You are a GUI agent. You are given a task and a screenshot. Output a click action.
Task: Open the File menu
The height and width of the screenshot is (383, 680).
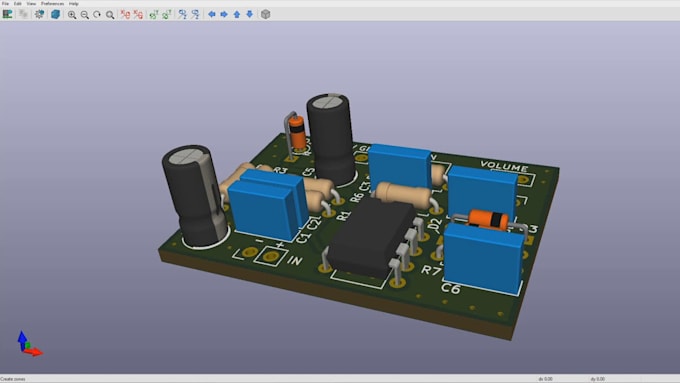(x=5, y=3)
